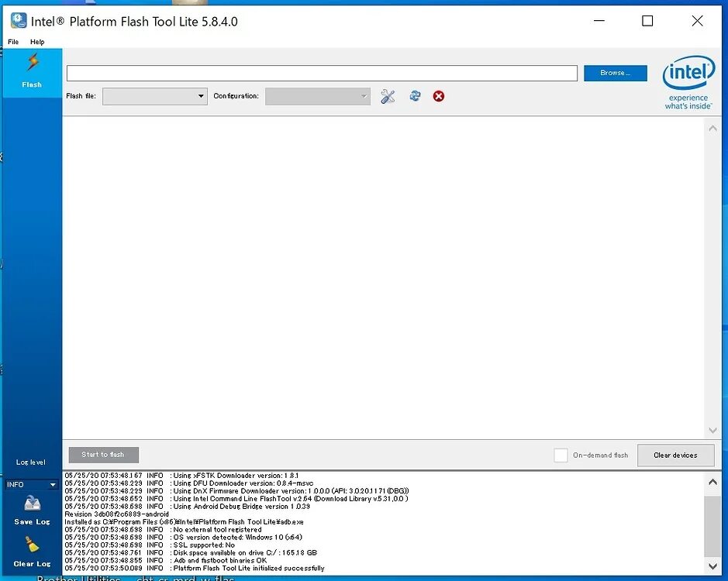Image resolution: width=728 pixels, height=581 pixels.
Task: Click 'Using Android Debug Bridge version' log line
Action: click(x=187, y=507)
